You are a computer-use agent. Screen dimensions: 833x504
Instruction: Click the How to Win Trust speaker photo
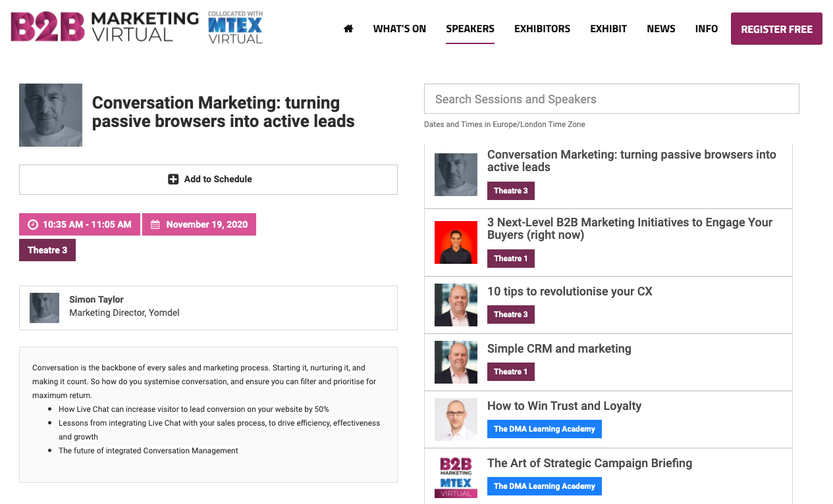[456, 419]
